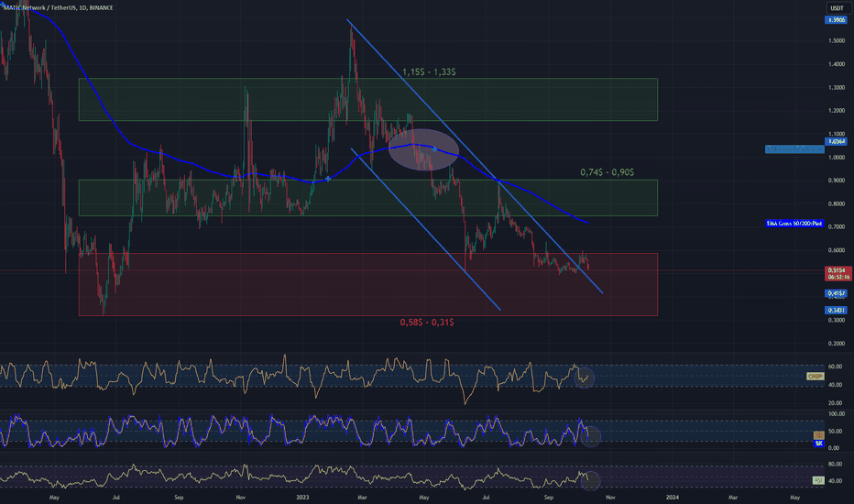Click the circle marker on the RSI line
The height and width of the screenshot is (504, 854).
tap(590, 480)
